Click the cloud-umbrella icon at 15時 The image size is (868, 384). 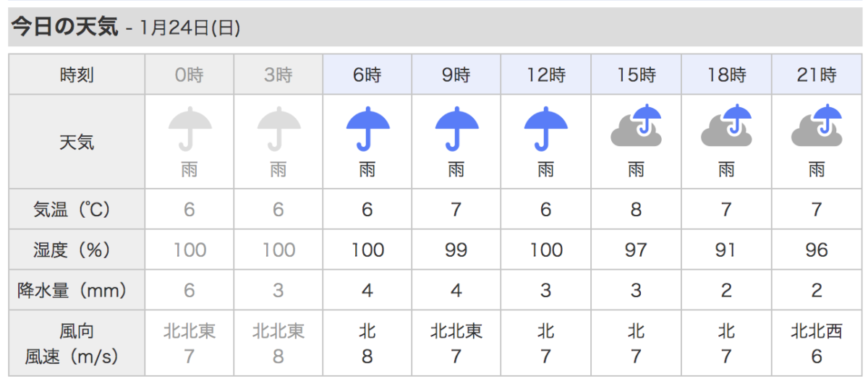tap(637, 127)
